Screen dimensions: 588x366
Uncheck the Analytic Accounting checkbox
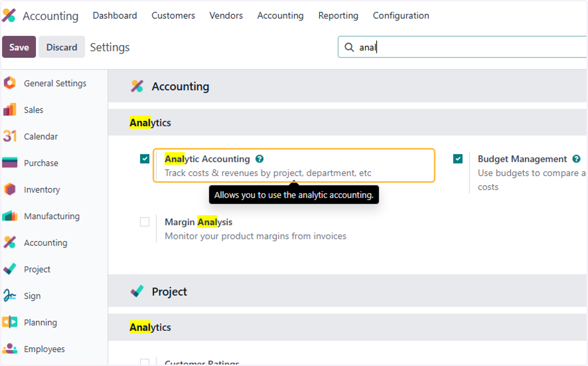click(145, 159)
